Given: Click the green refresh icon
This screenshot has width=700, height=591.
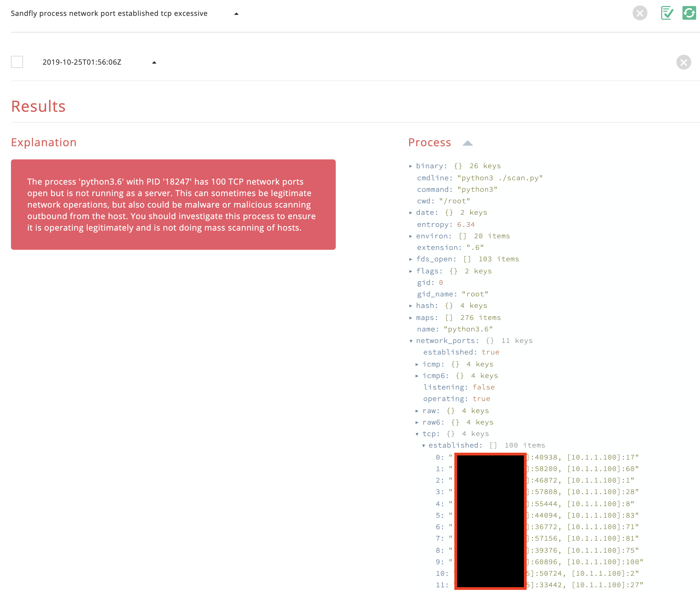Looking at the screenshot, I should (x=689, y=13).
